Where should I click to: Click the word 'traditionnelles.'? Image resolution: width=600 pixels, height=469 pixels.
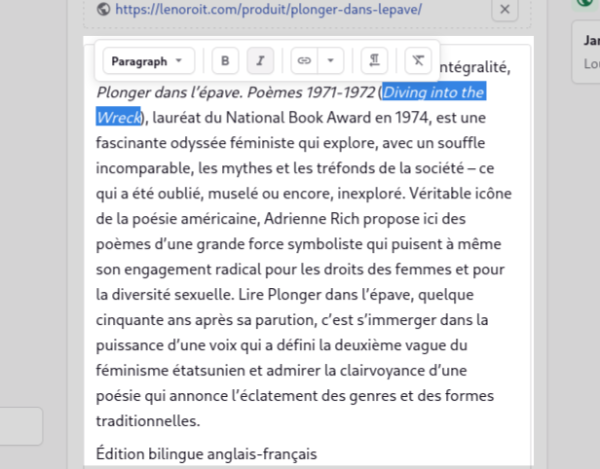[148, 421]
